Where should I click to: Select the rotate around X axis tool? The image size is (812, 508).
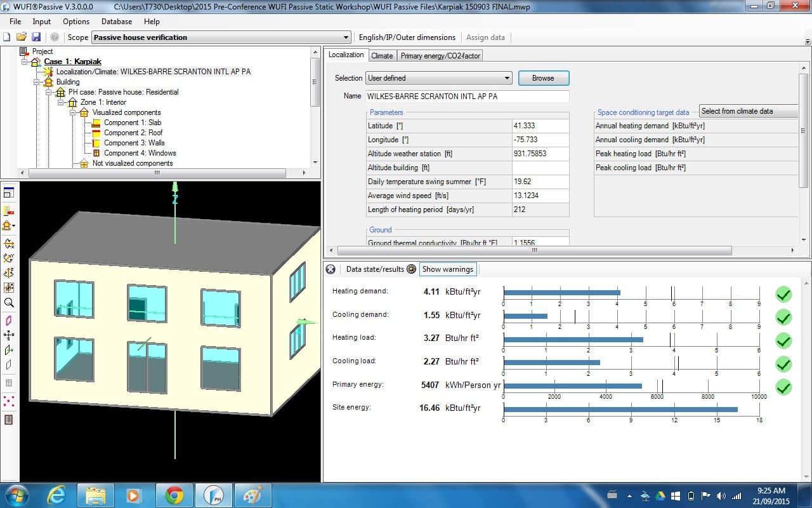[x=9, y=243]
